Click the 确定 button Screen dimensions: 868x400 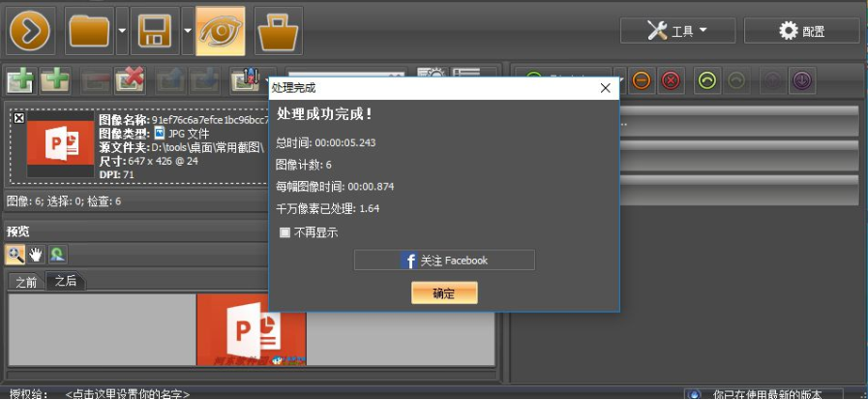(x=444, y=293)
